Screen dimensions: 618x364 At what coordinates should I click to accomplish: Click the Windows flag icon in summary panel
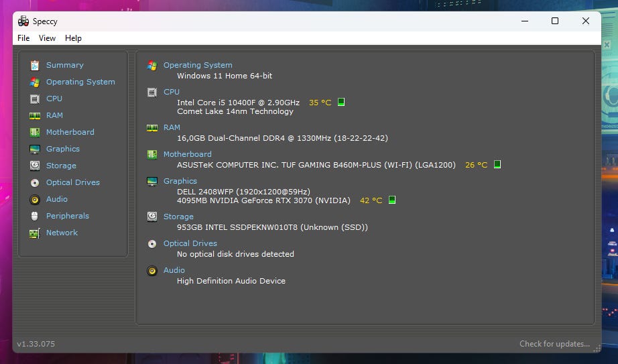(x=152, y=66)
